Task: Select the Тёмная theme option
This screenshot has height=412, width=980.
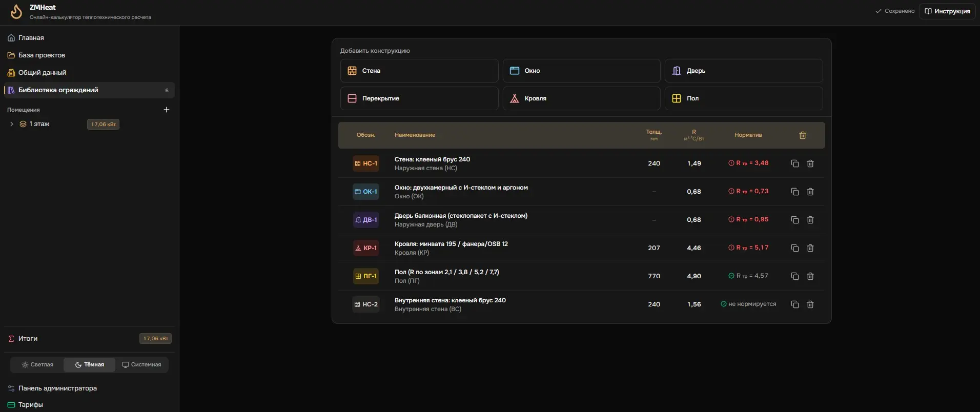Action: pos(89,365)
